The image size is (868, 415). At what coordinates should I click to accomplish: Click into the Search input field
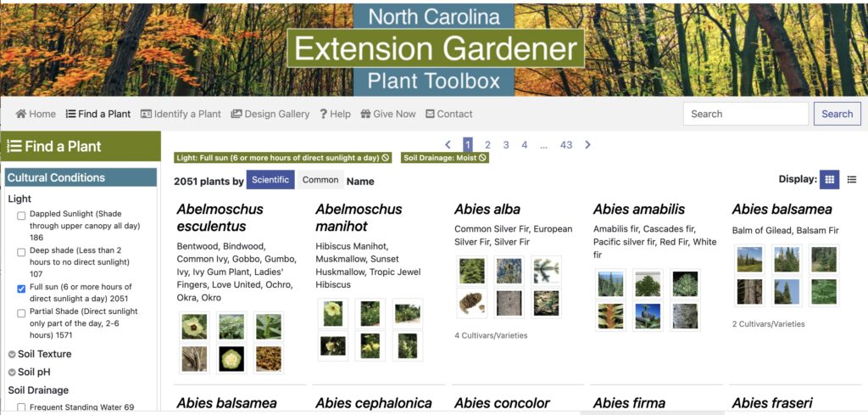(x=746, y=114)
